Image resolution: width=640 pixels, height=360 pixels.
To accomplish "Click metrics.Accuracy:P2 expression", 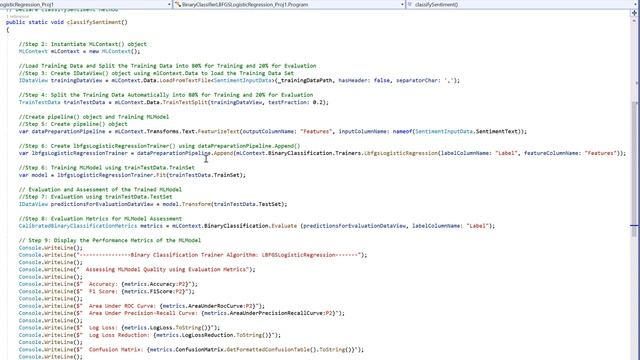I will click(x=154, y=284).
